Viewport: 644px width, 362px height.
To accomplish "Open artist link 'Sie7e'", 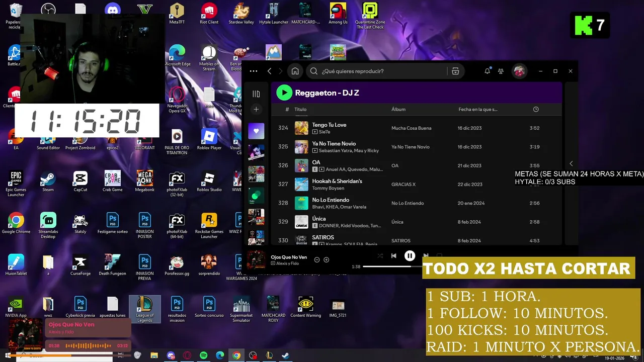I will [325, 132].
